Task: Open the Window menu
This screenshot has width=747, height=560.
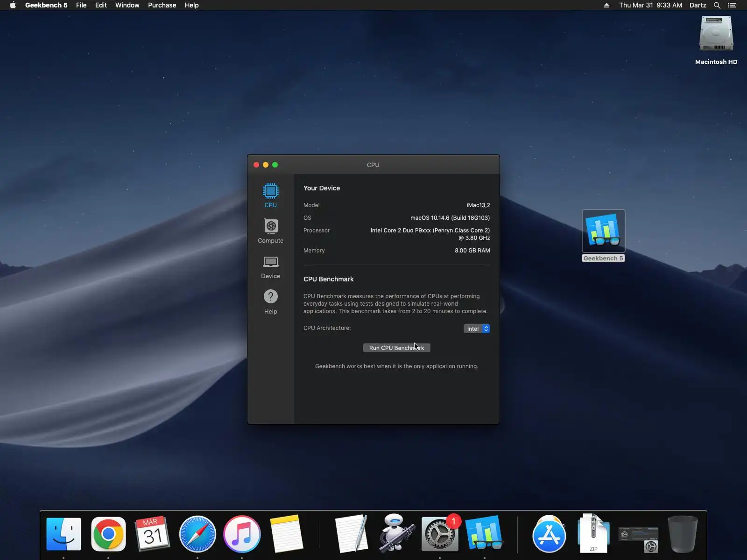Action: pos(127,5)
